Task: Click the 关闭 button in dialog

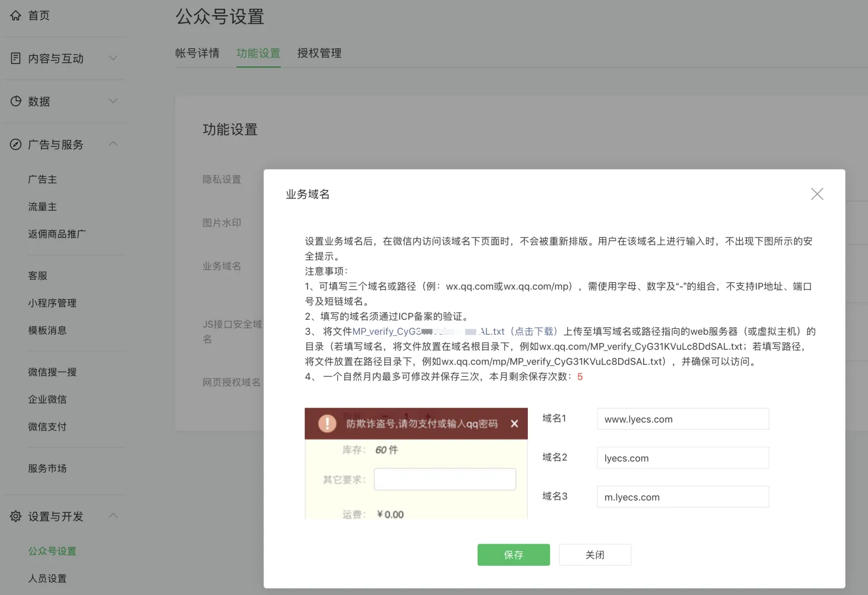Action: tap(595, 555)
